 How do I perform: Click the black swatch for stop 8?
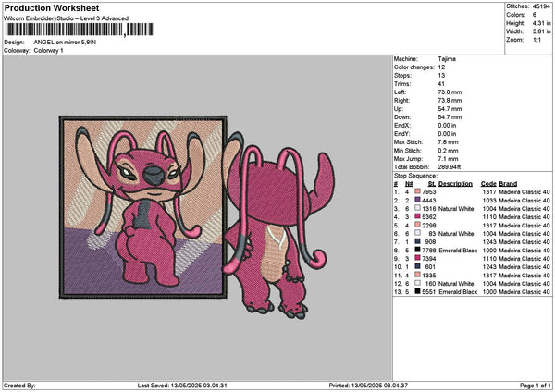coord(419,250)
